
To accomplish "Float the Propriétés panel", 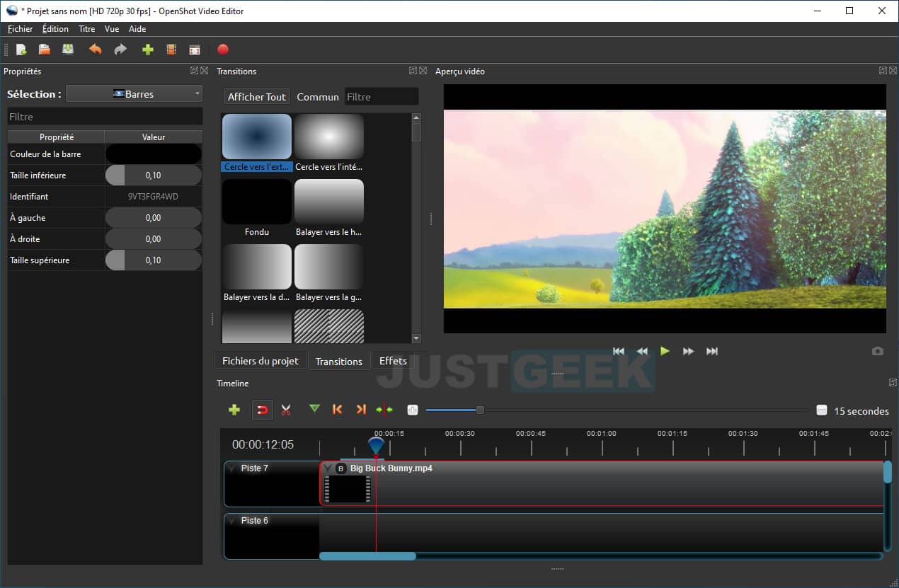I will pyautogui.click(x=194, y=71).
